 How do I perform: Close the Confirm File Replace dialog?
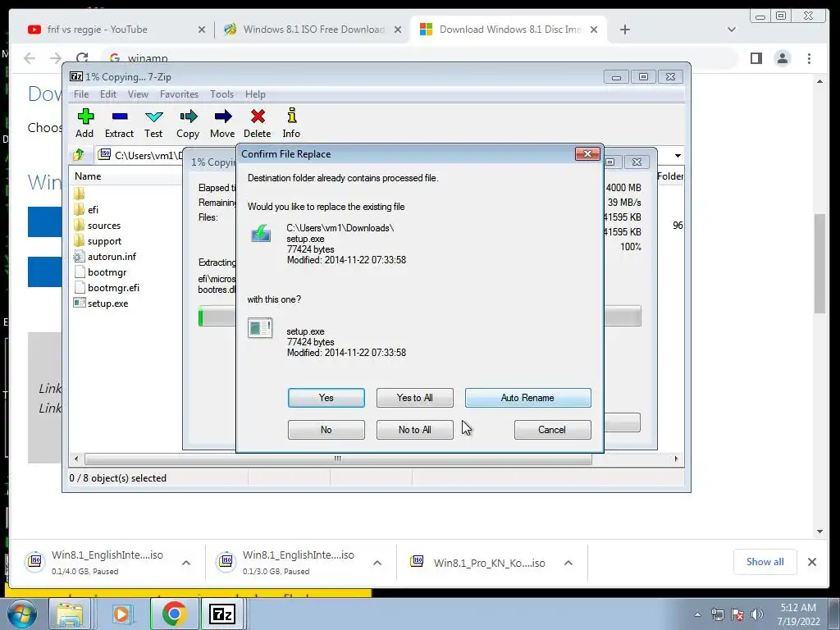coord(587,154)
